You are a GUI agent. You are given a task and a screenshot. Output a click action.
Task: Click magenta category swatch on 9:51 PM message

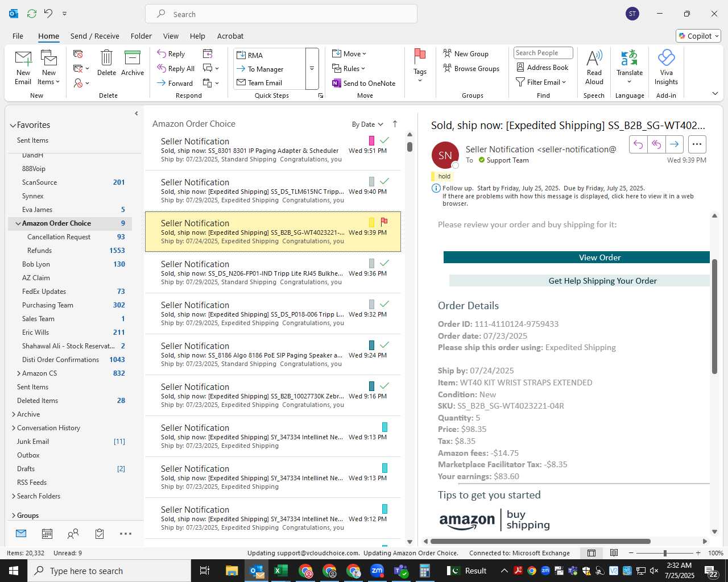(x=371, y=140)
